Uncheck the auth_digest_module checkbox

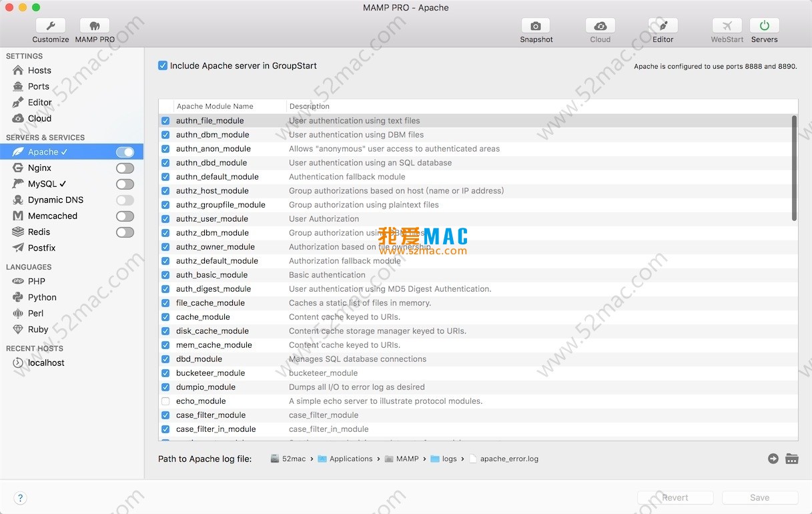click(x=165, y=289)
